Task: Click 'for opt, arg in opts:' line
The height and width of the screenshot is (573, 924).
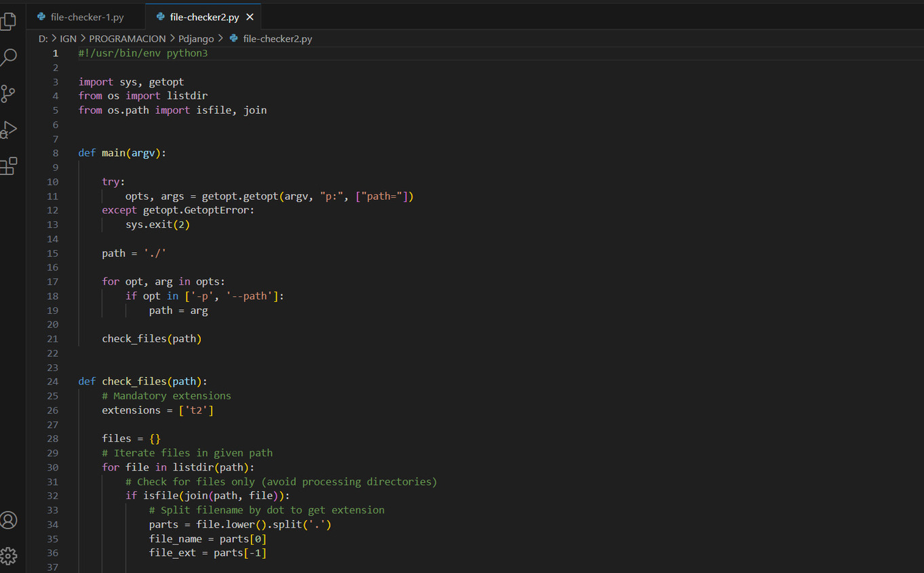Action: (x=163, y=281)
